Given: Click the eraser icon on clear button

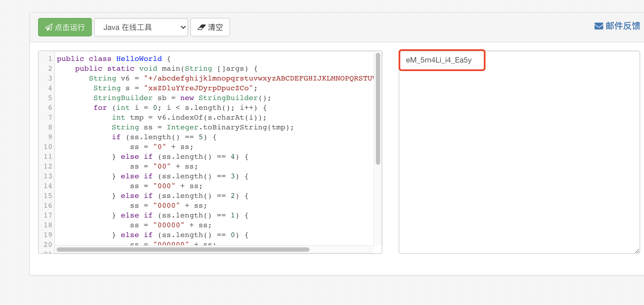Looking at the screenshot, I should click(x=202, y=27).
